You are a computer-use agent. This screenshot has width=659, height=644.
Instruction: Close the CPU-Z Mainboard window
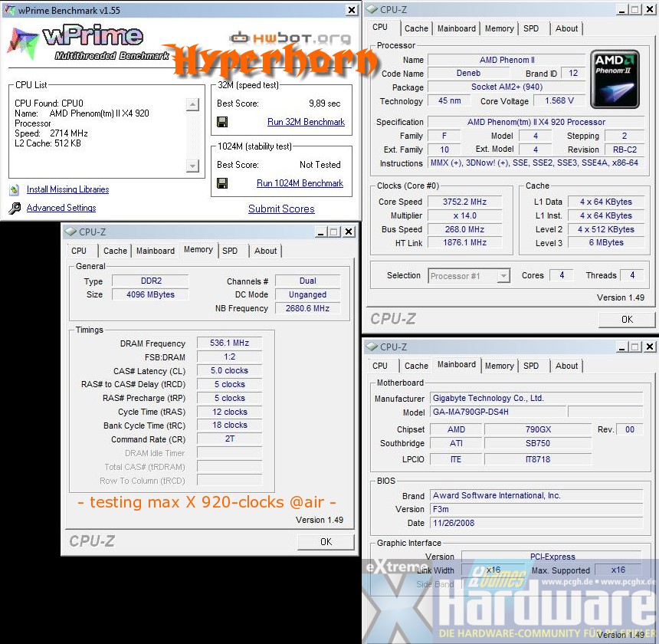point(649,347)
